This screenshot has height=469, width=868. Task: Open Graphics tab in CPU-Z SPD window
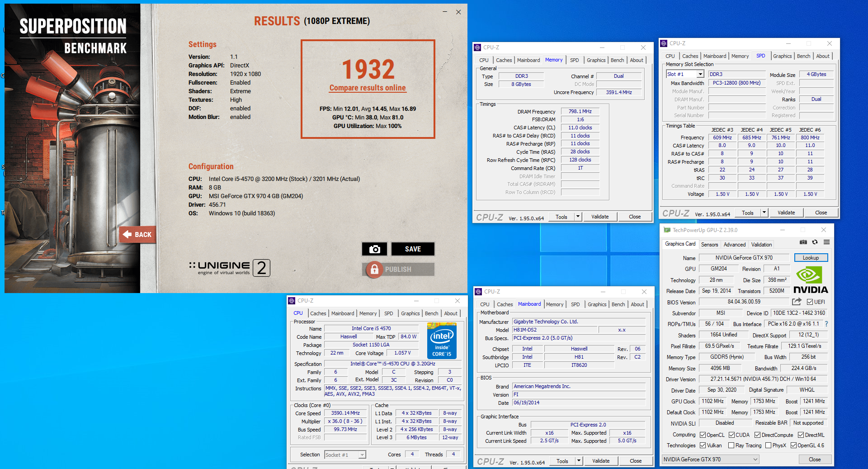click(782, 56)
